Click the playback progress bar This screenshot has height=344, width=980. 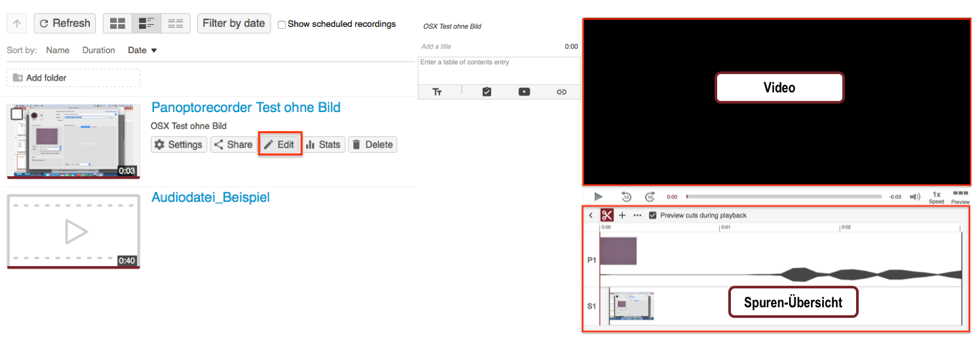pyautogui.click(x=783, y=197)
